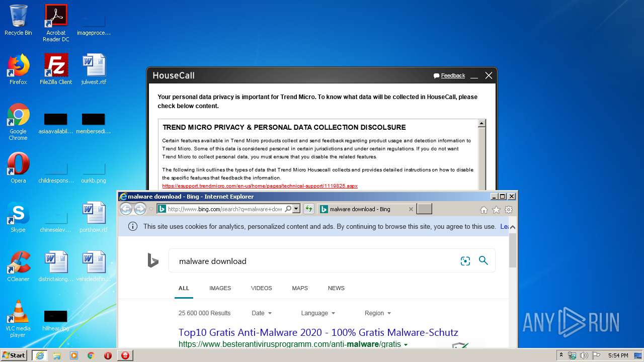The image size is (644, 362).
Task: Open VLC media player shortcut
Action: coord(18,319)
